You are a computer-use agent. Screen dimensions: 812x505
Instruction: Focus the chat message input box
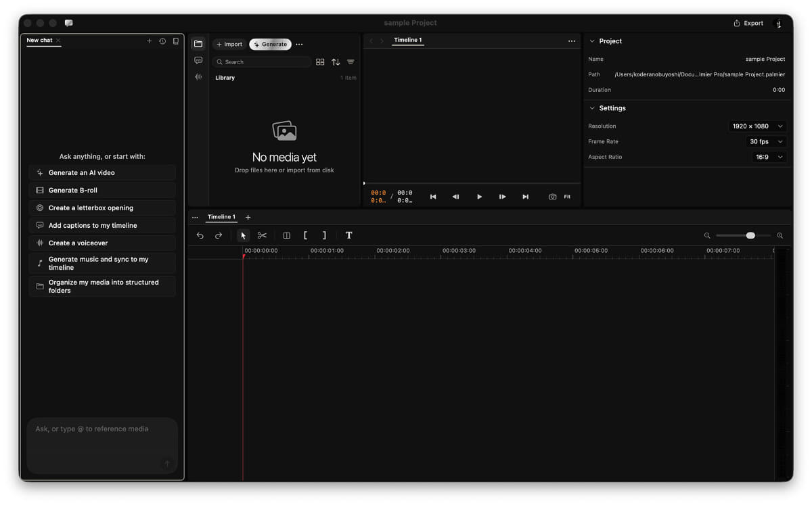pyautogui.click(x=102, y=445)
